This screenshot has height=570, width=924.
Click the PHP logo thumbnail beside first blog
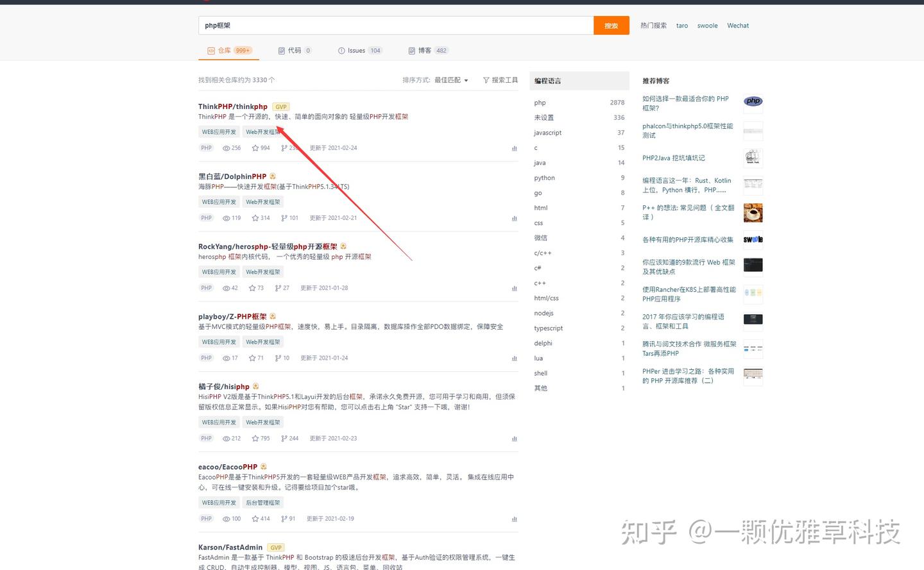point(752,101)
